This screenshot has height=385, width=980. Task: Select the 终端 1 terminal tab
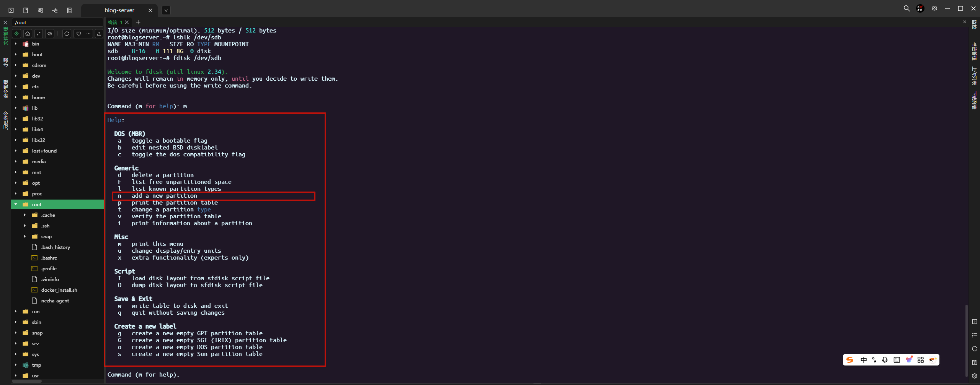[114, 22]
